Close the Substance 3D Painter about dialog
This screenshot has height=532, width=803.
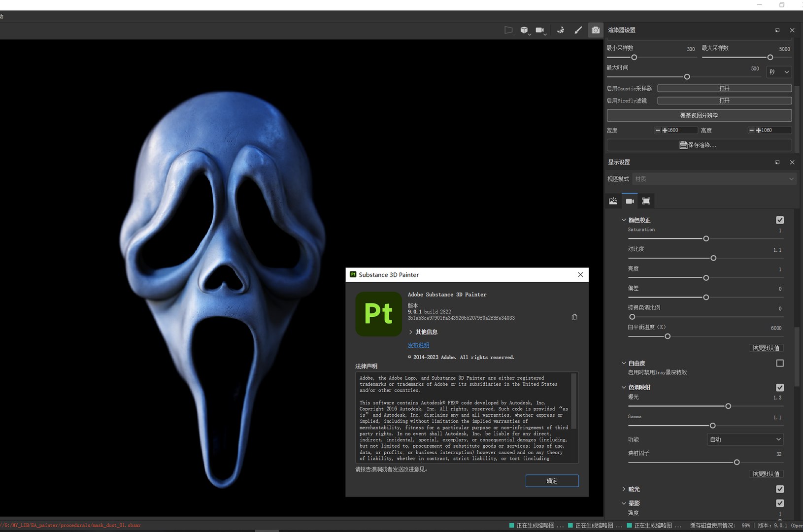580,275
